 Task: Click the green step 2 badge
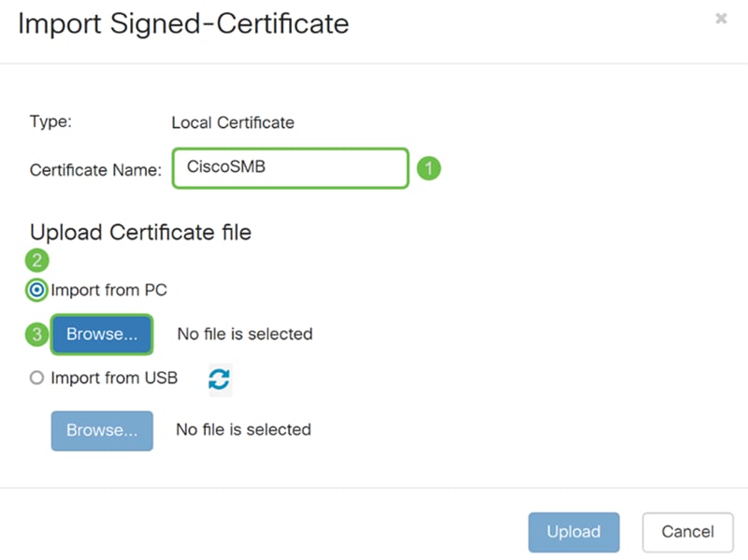click(36, 261)
